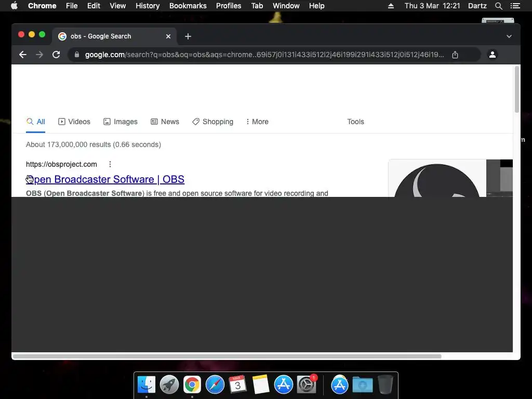The image size is (532, 399).
Task: Go back with the browser back arrow
Action: coord(23,55)
